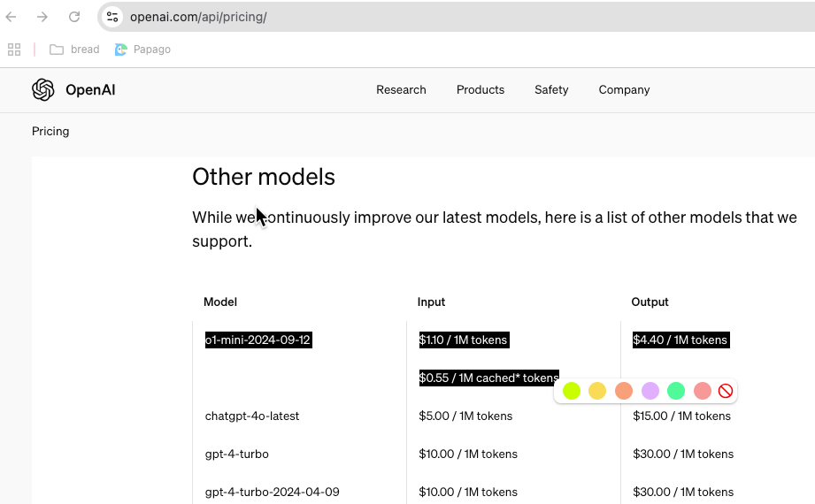Click the Other models heading

coord(264,177)
